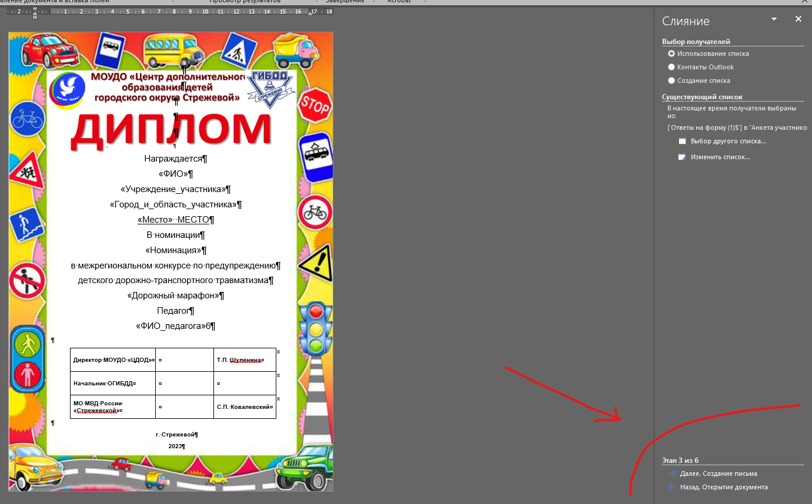Close the Слияние task pane

pos(798,19)
